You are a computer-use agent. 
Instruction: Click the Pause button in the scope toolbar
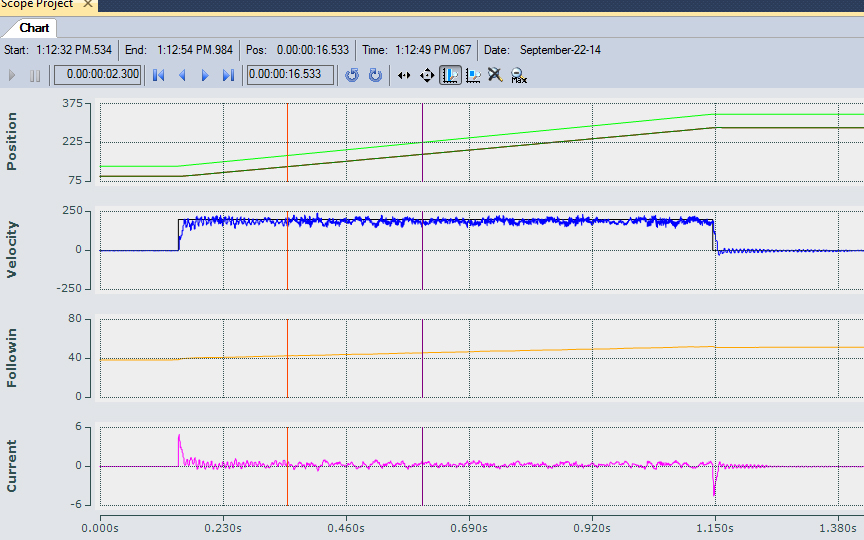(x=35, y=75)
